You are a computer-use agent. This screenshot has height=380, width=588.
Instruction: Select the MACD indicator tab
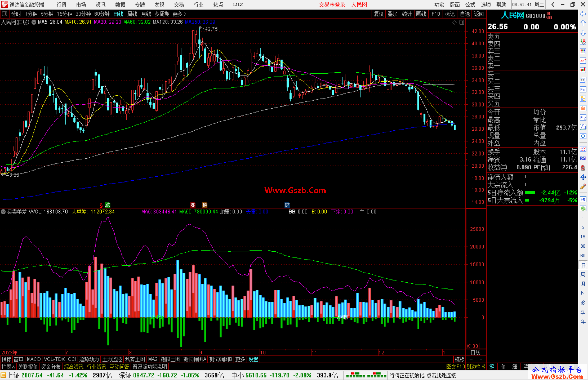click(34, 359)
